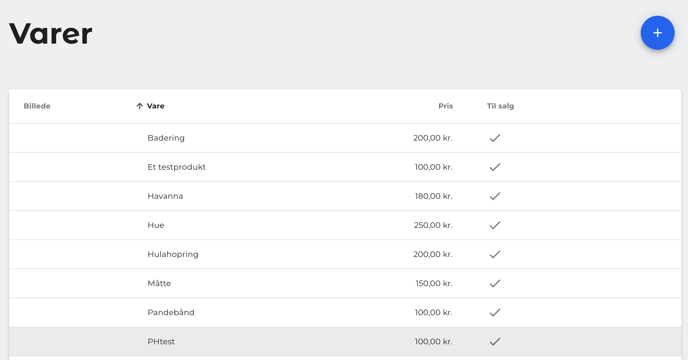Sort by the Pris column header
The height and width of the screenshot is (360, 688).
click(445, 106)
